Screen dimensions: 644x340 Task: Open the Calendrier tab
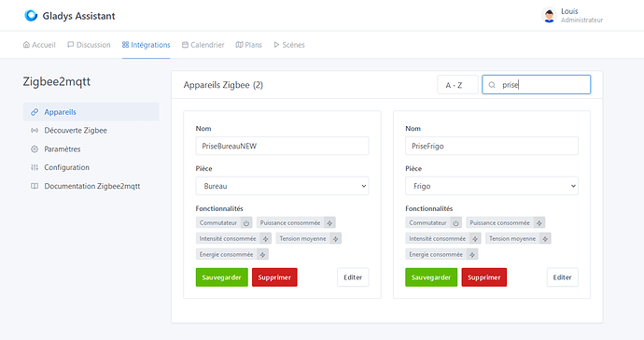pyautogui.click(x=203, y=45)
